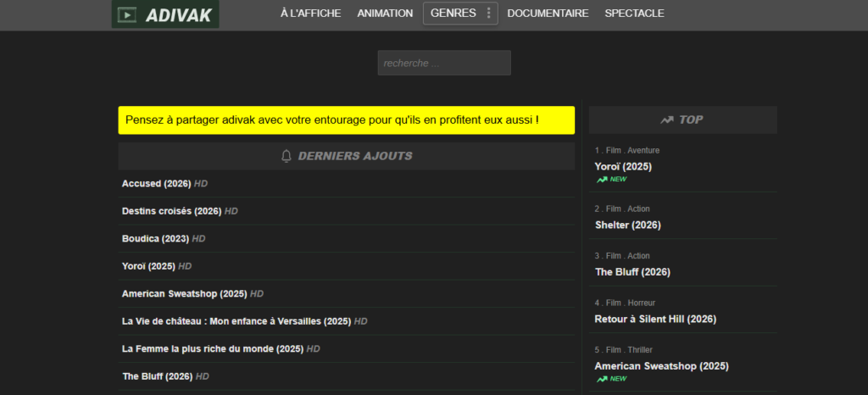Open Accused (2026) in latest additions

pyautogui.click(x=156, y=183)
